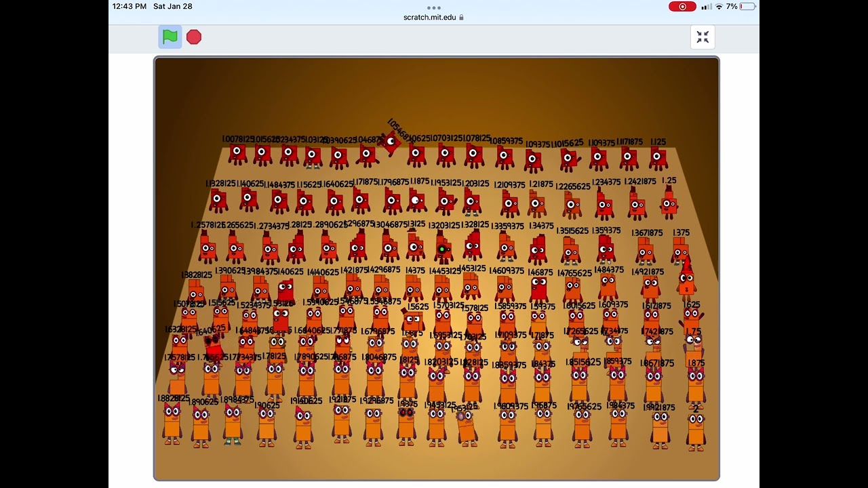This screenshot has width=868, height=488.
Task: Click the label 1.2421875
Action: pyautogui.click(x=639, y=182)
